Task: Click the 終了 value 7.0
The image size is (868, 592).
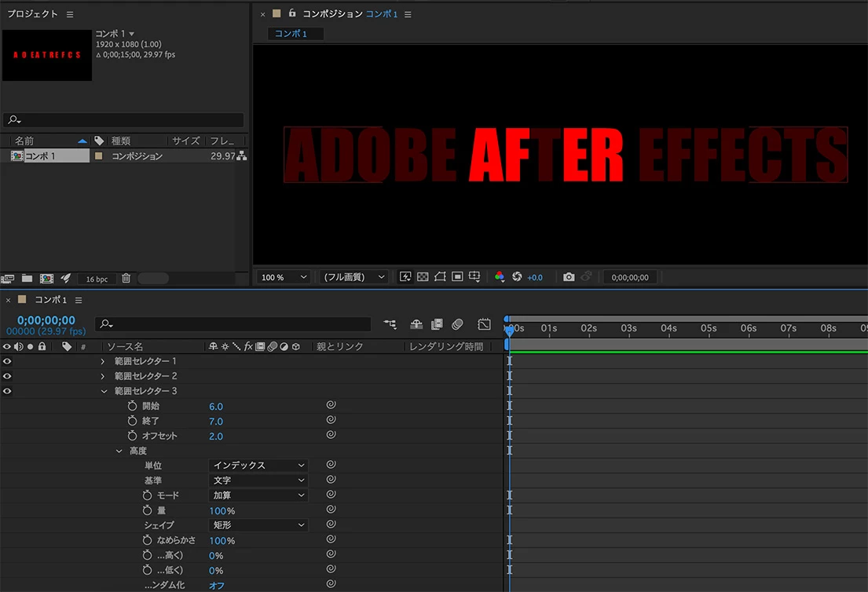Action: [216, 422]
